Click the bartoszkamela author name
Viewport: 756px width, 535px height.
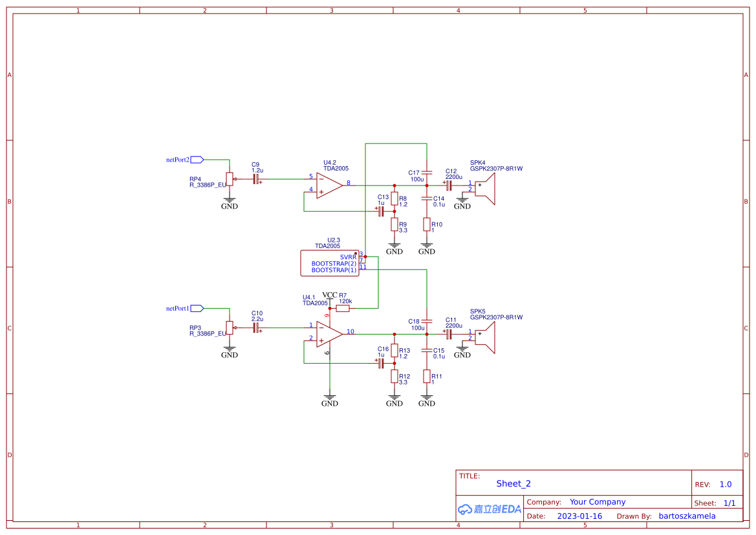click(x=687, y=516)
